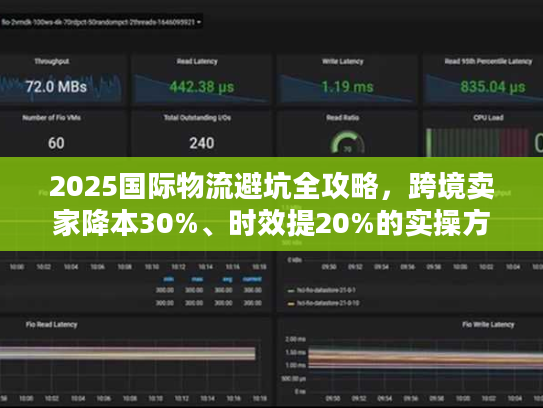Click the 835.04 µs percentile latency value
Image resolution: width=543 pixels, height=408 pixels.
pyautogui.click(x=492, y=87)
